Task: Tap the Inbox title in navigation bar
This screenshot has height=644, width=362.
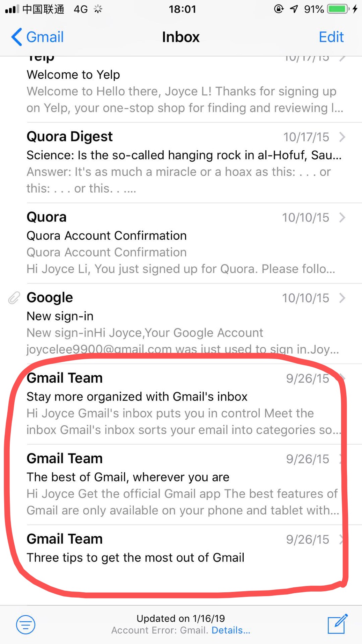Action: (x=181, y=37)
